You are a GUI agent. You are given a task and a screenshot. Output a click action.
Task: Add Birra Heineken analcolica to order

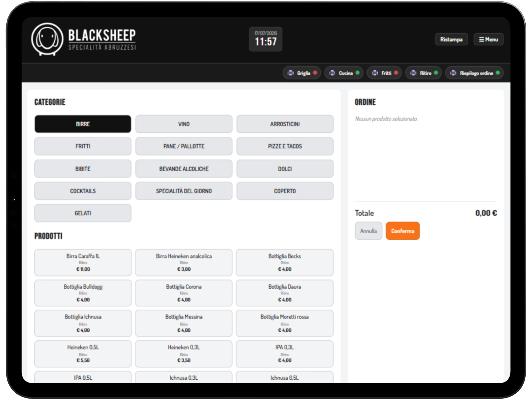coord(184,263)
